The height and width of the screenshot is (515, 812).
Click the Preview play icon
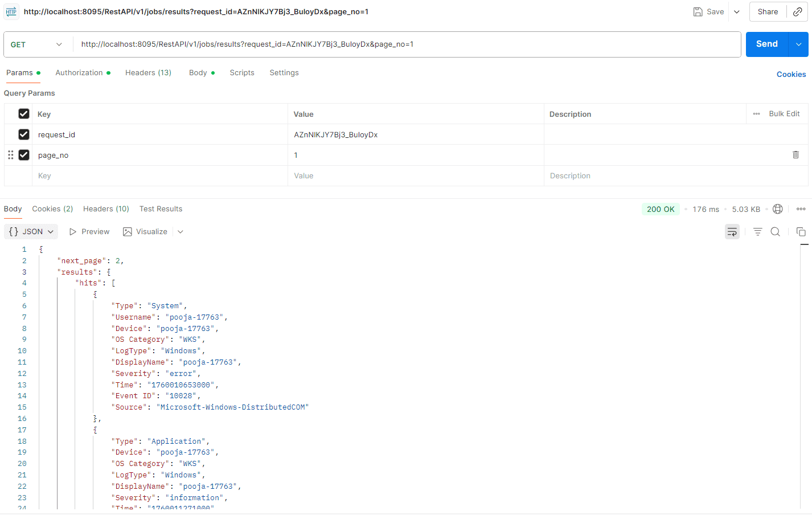coord(73,232)
